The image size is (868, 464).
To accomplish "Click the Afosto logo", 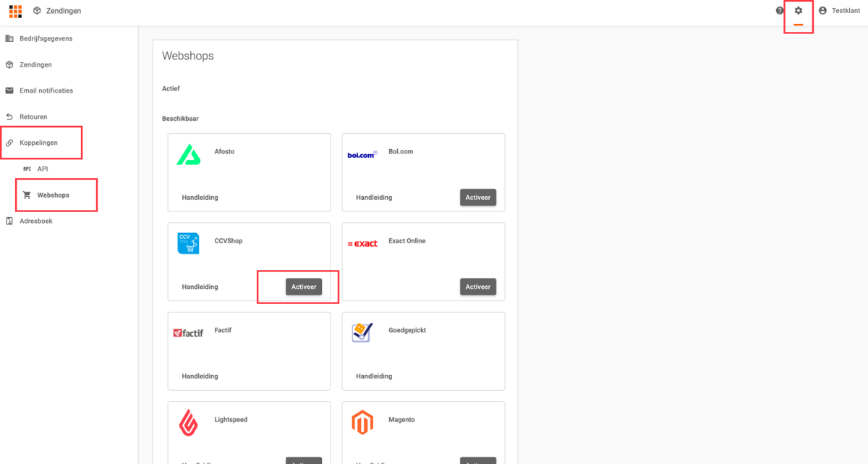I will [x=189, y=154].
